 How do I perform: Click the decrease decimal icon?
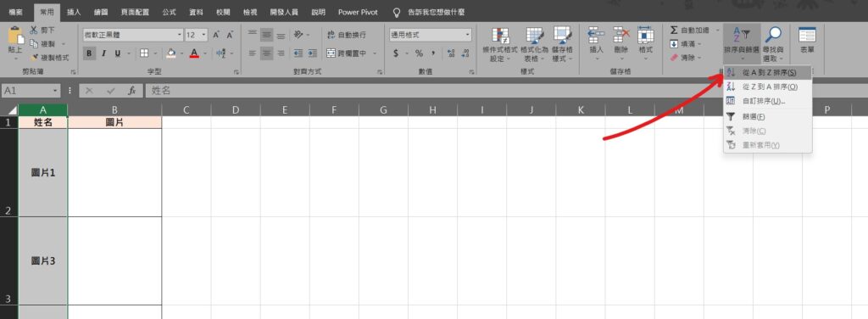[x=465, y=53]
